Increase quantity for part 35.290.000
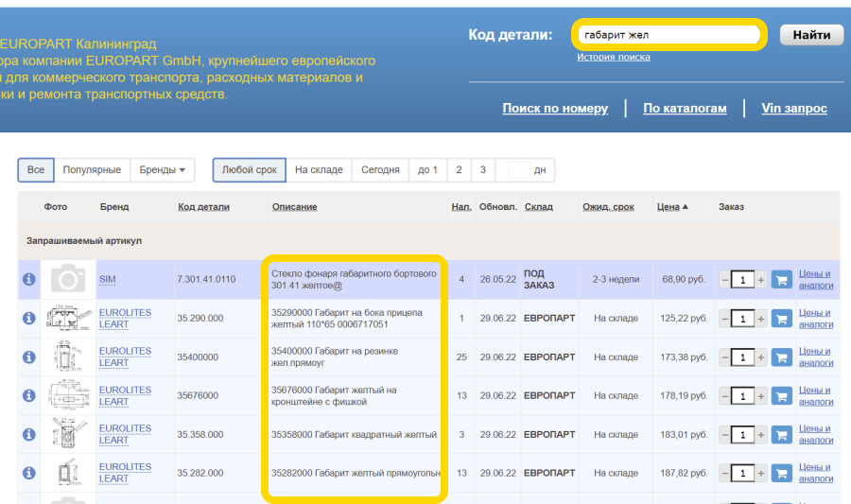 pyautogui.click(x=761, y=319)
